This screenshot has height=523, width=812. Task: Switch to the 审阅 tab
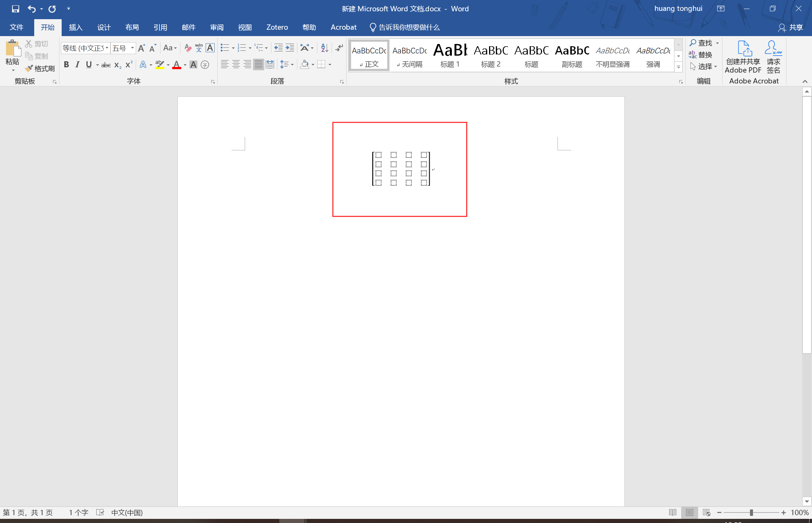coord(217,27)
